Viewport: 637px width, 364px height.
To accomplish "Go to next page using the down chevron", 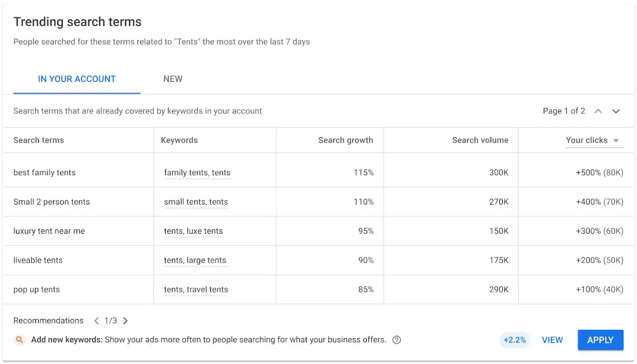I will tap(616, 111).
